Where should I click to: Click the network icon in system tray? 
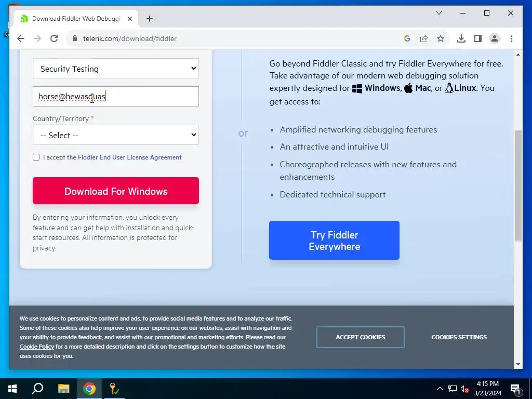(x=453, y=389)
